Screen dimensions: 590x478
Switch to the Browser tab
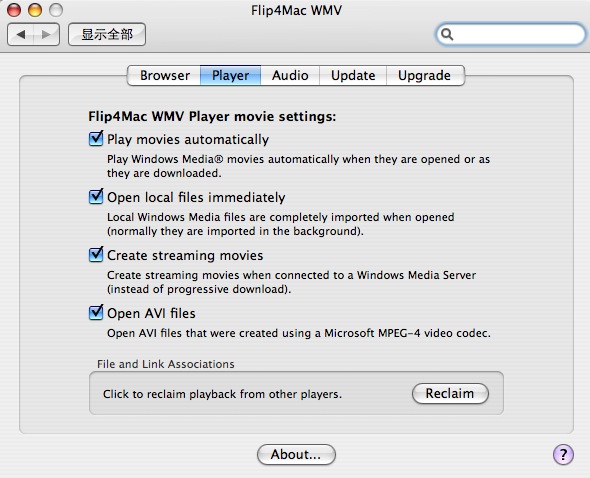tap(164, 75)
